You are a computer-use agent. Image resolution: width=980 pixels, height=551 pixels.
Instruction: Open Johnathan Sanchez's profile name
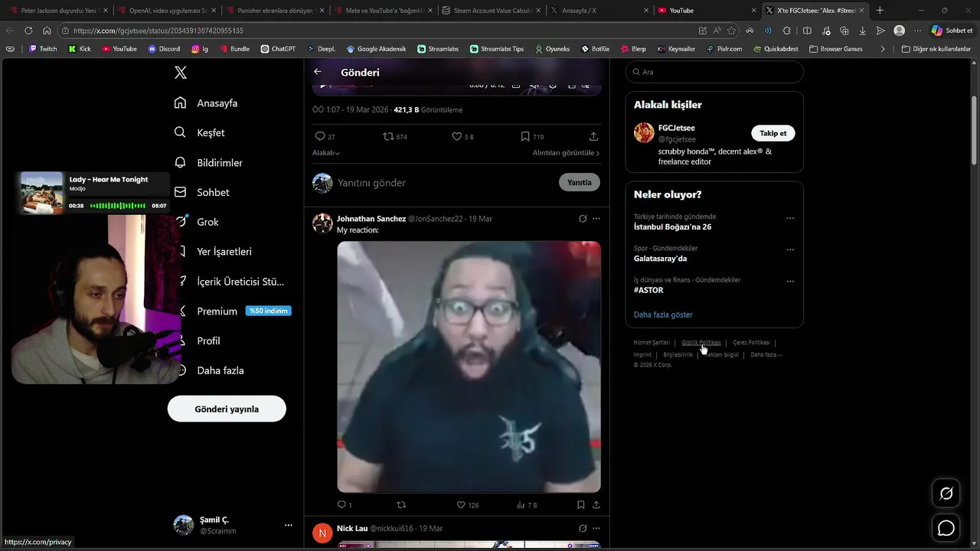click(x=371, y=219)
